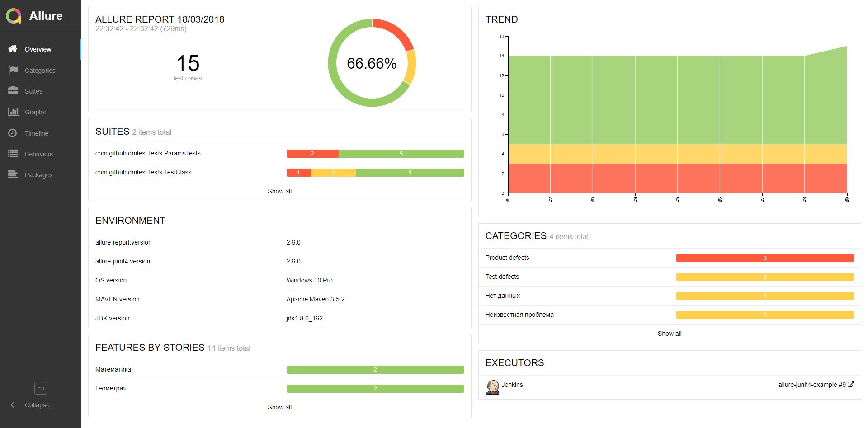Image resolution: width=868 pixels, height=428 pixels.
Task: Click the green passed bar of ParamsTests
Action: 401,154
